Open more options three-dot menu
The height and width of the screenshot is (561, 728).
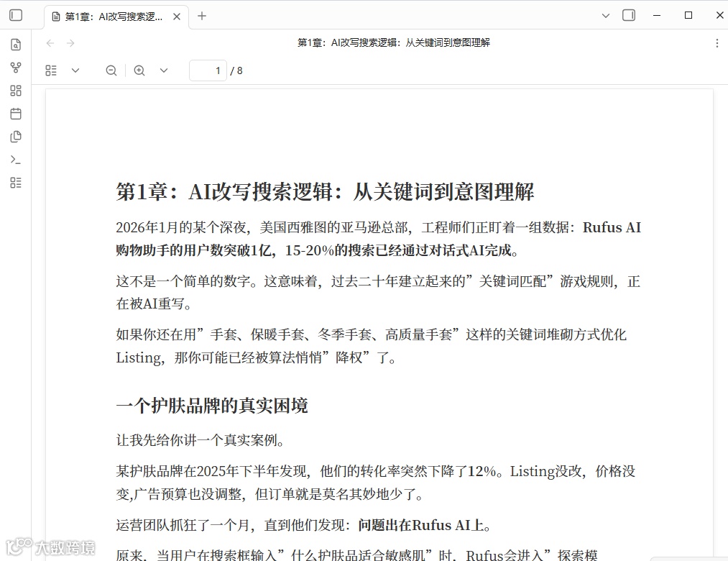[717, 43]
